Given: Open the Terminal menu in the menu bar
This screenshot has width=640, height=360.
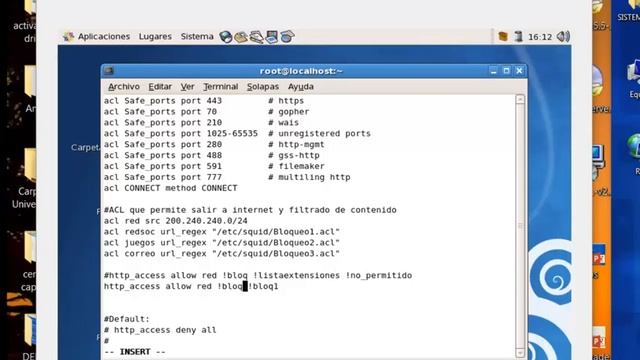Looking at the screenshot, I should click(x=220, y=87).
